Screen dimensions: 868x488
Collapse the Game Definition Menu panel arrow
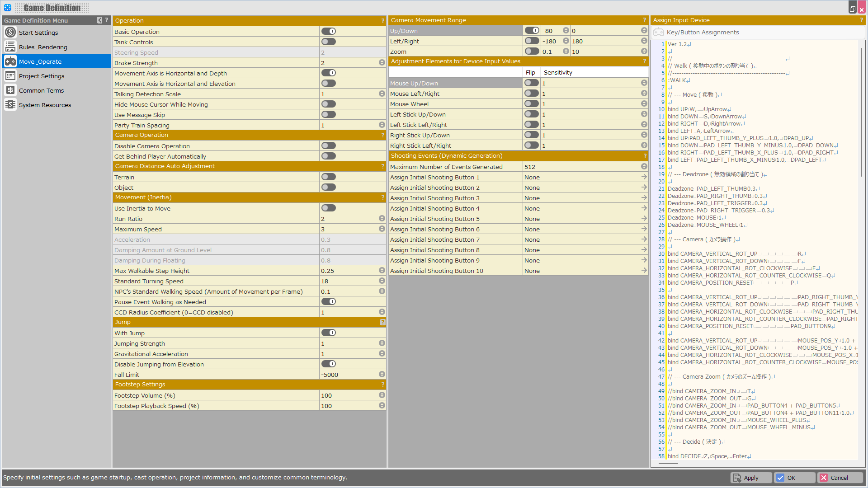point(99,20)
